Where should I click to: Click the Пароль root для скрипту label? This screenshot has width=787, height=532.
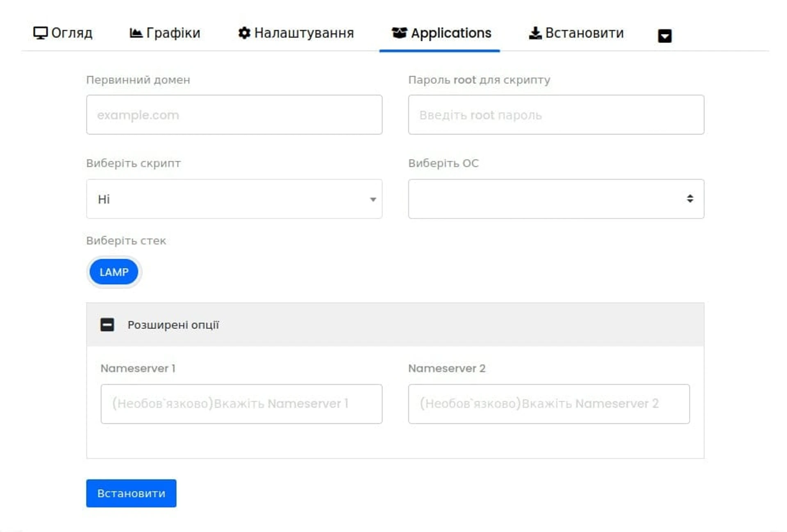click(x=479, y=80)
